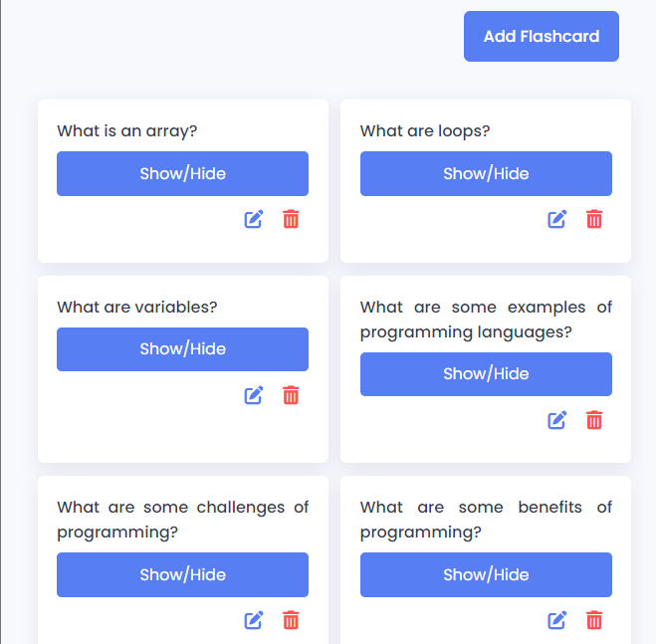Image resolution: width=656 pixels, height=644 pixels.
Task: Edit the 'What are variables?' flashcard
Action: point(254,395)
